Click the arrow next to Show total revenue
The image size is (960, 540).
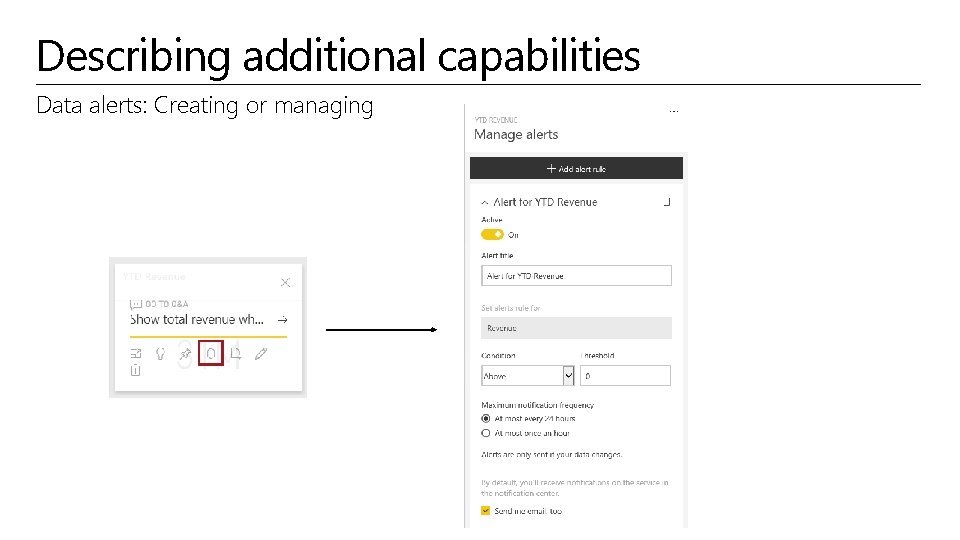[282, 320]
